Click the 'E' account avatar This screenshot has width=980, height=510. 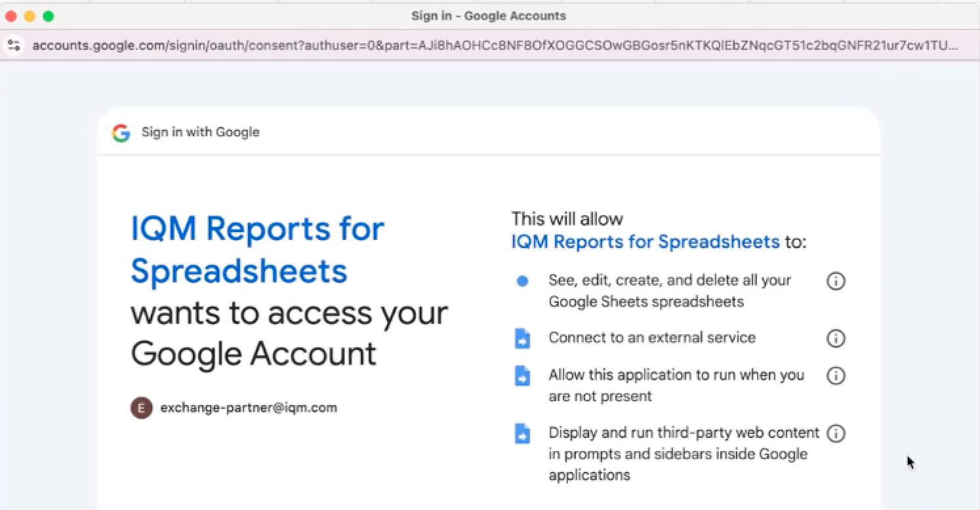tap(141, 408)
